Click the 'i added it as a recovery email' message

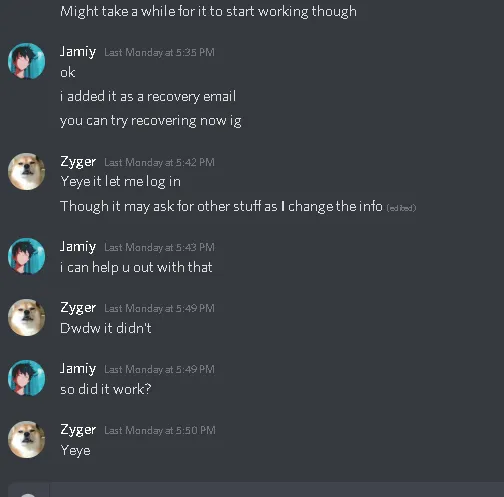click(148, 96)
